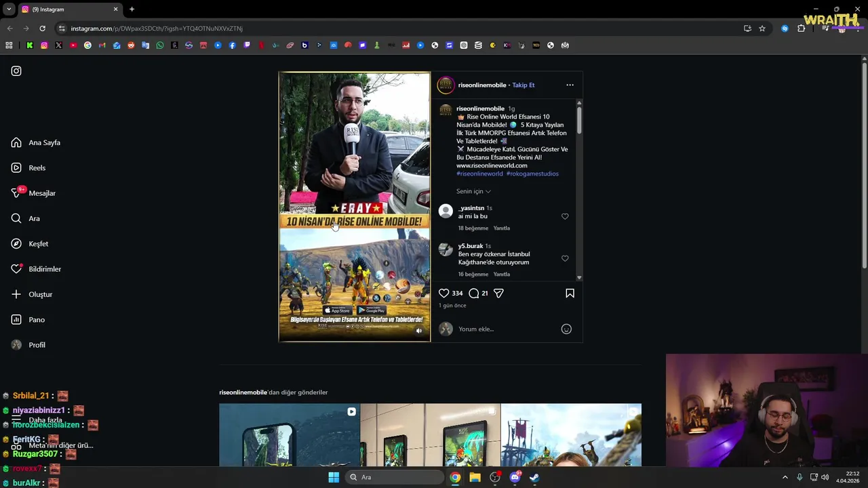This screenshot has height=488, width=868.
Task: Expand the tab search dropdown arrow
Action: [x=8, y=9]
